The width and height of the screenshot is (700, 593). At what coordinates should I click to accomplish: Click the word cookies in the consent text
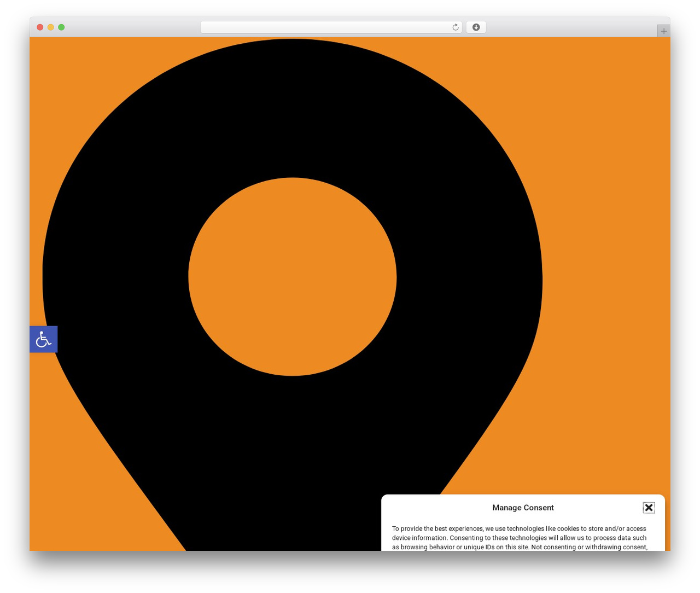(x=568, y=528)
